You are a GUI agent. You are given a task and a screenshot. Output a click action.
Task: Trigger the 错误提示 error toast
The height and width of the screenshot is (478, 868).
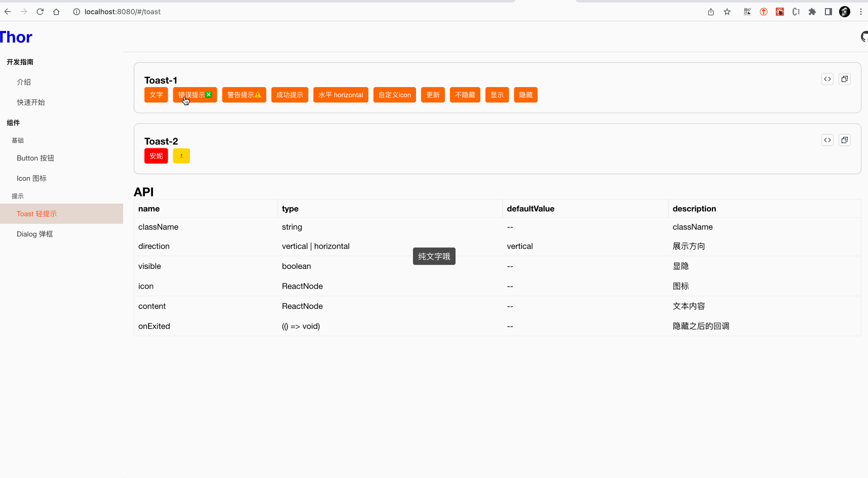click(195, 95)
